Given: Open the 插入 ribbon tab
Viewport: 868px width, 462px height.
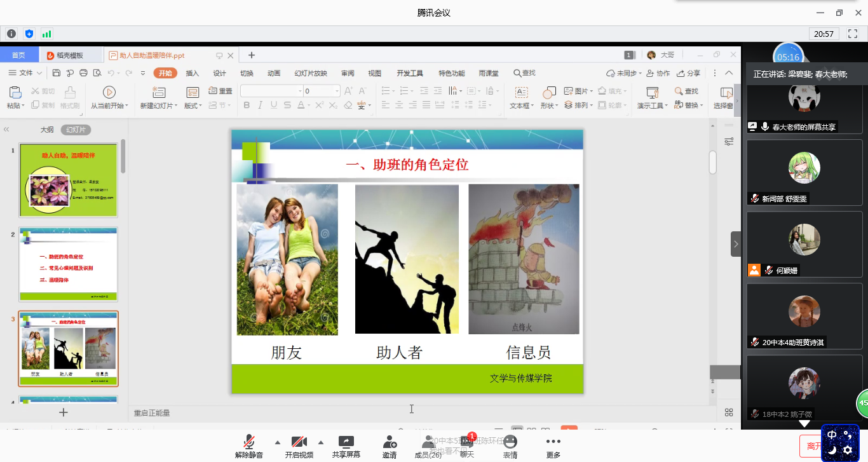Looking at the screenshot, I should [x=192, y=73].
